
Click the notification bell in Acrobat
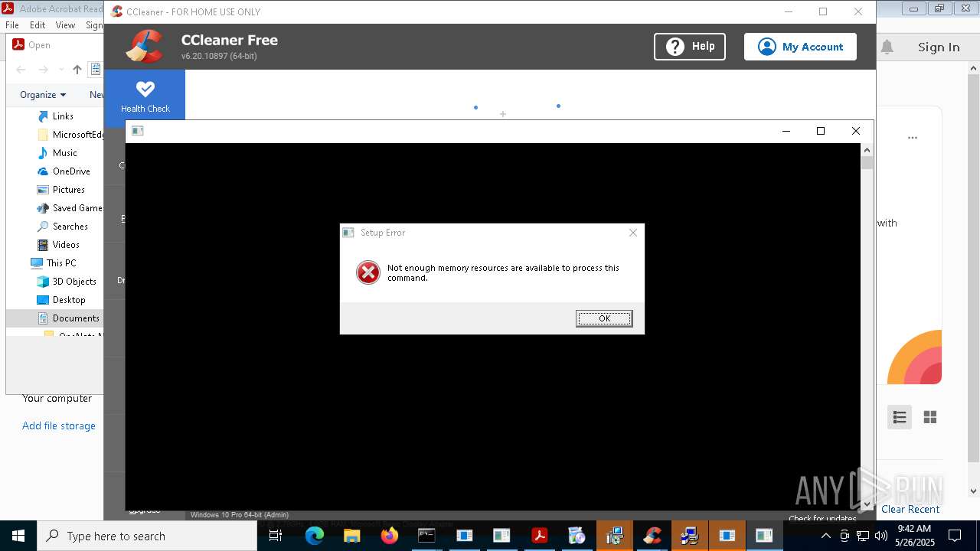887,47
